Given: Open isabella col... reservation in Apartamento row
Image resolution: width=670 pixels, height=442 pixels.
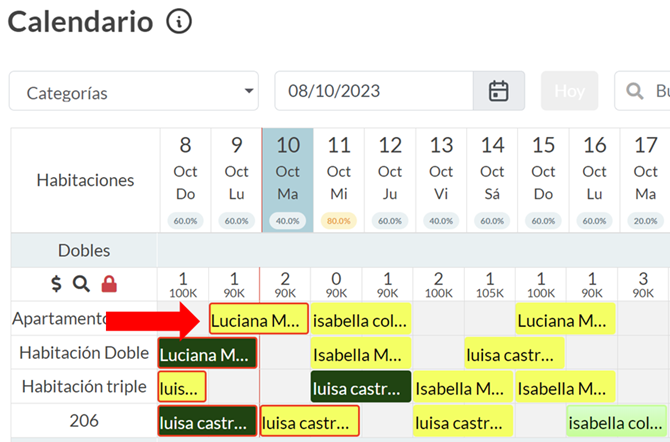Looking at the screenshot, I should coord(360,320).
